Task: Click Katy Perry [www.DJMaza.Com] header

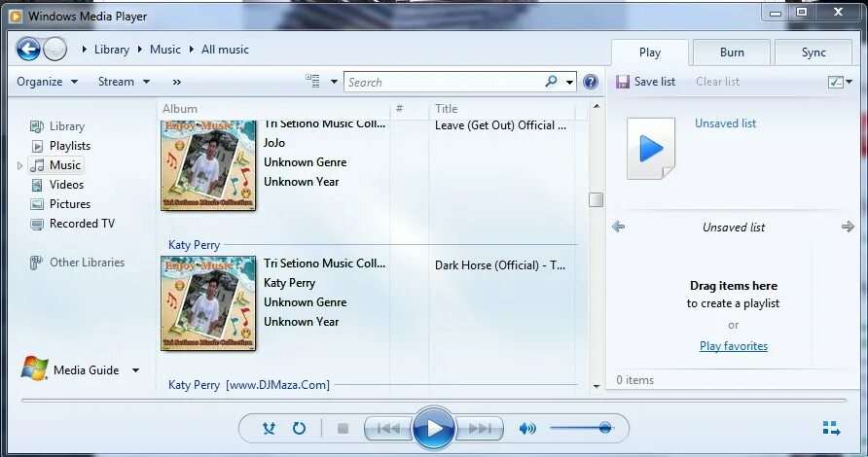Action: [x=248, y=384]
